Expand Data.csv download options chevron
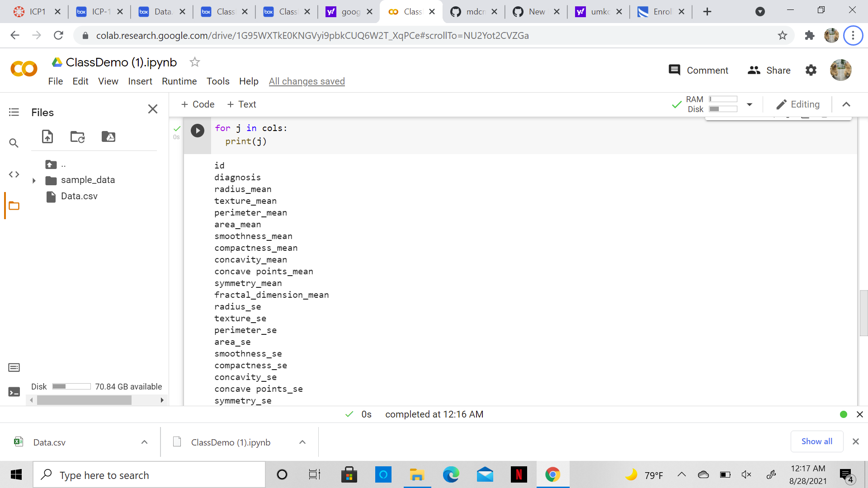Screen dimensions: 868x488 tap(144, 442)
